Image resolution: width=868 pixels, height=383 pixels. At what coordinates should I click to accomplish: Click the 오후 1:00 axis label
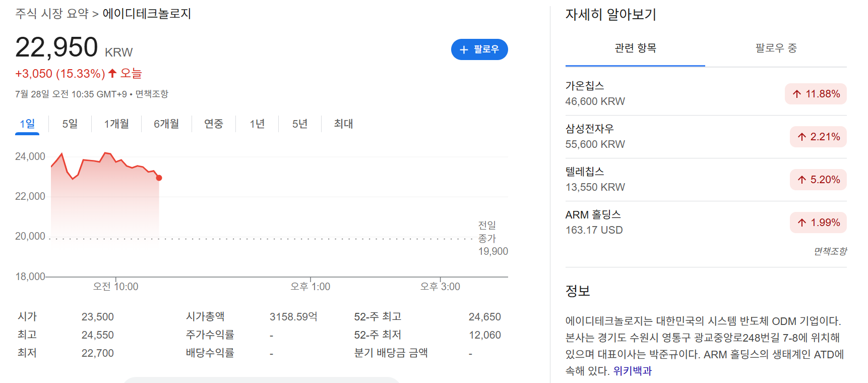(x=311, y=287)
